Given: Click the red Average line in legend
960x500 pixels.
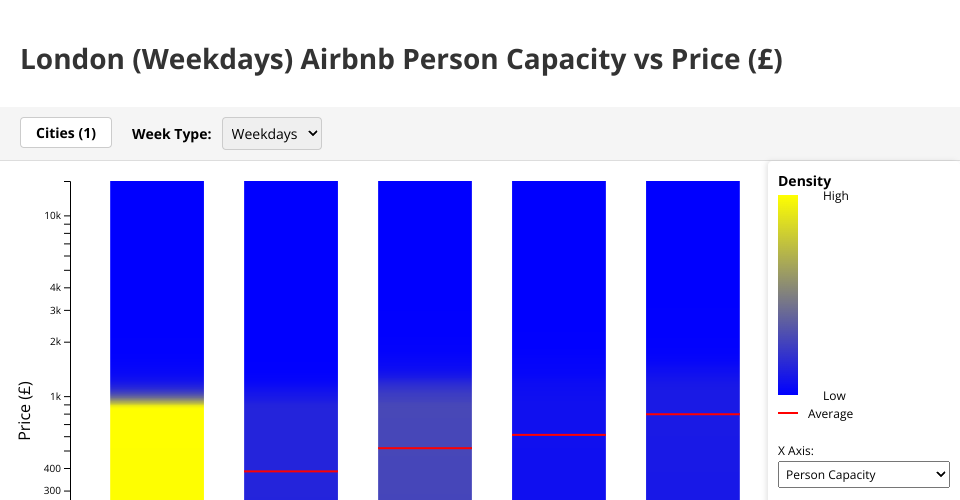Looking at the screenshot, I should pyautogui.click(x=788, y=412).
